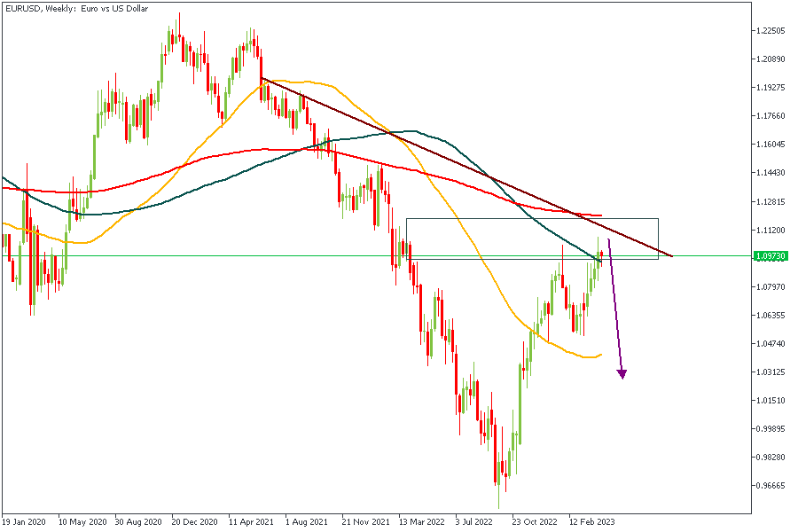
Task: Select the current price label 1.09730
Action: click(771, 256)
